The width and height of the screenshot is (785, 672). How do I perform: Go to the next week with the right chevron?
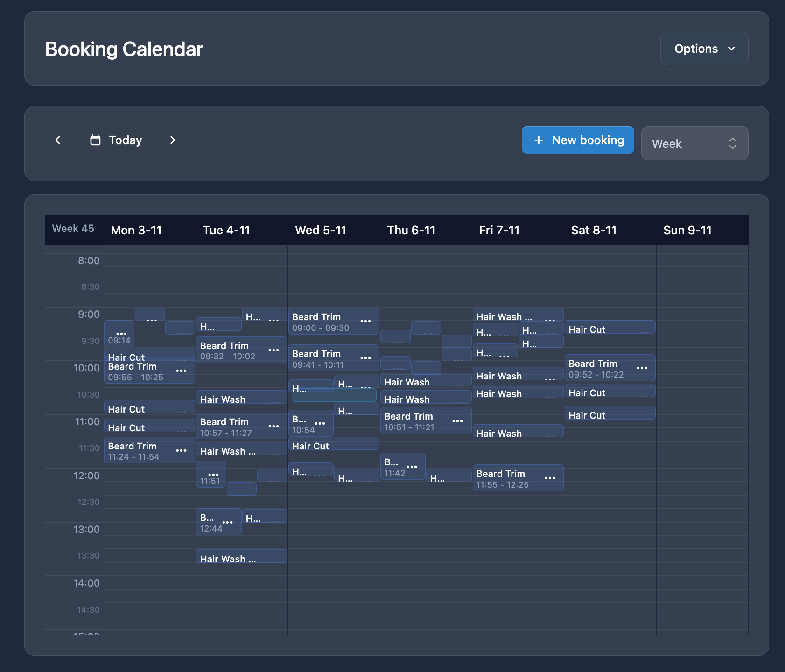(x=173, y=140)
